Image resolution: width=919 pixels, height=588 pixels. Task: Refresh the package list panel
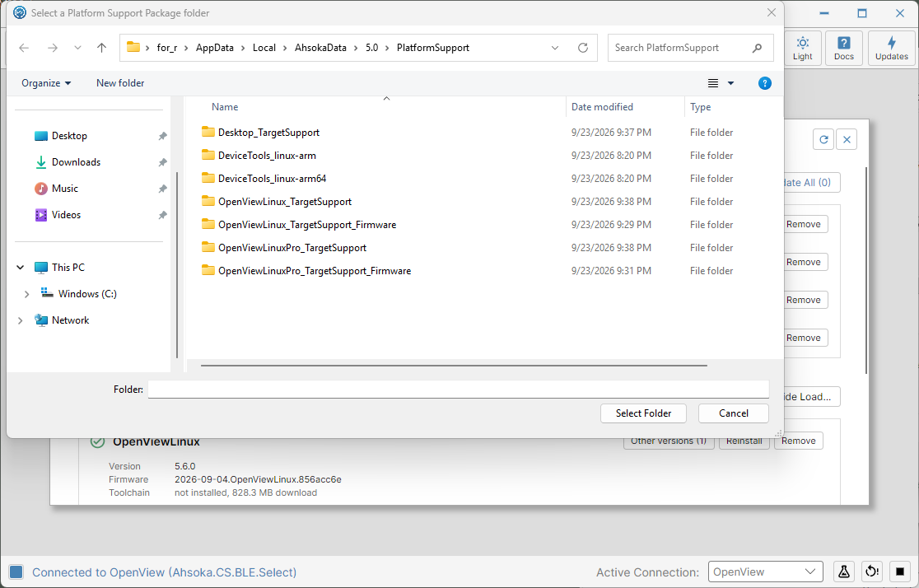[x=823, y=139]
